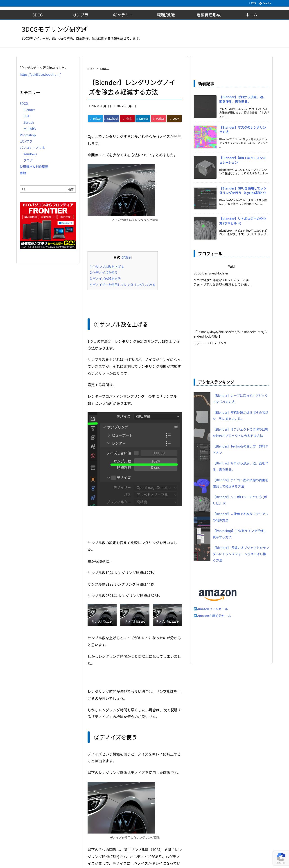
Task: Open the denoised car render image
Action: click(x=121, y=808)
